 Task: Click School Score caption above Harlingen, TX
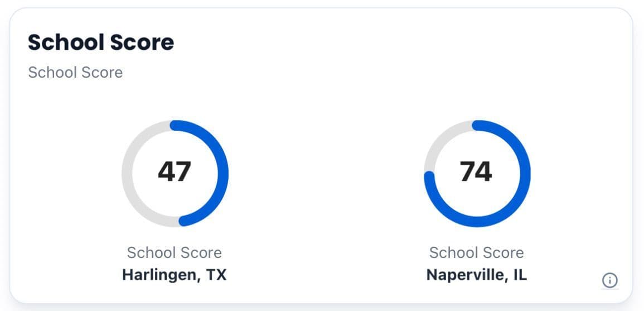[x=175, y=253]
